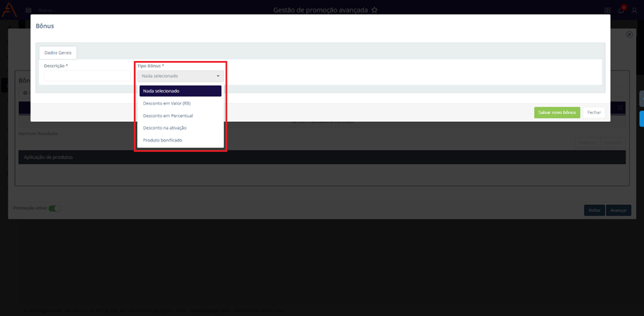Switch to the Dados Gerais tab
644x316 pixels.
[x=58, y=53]
